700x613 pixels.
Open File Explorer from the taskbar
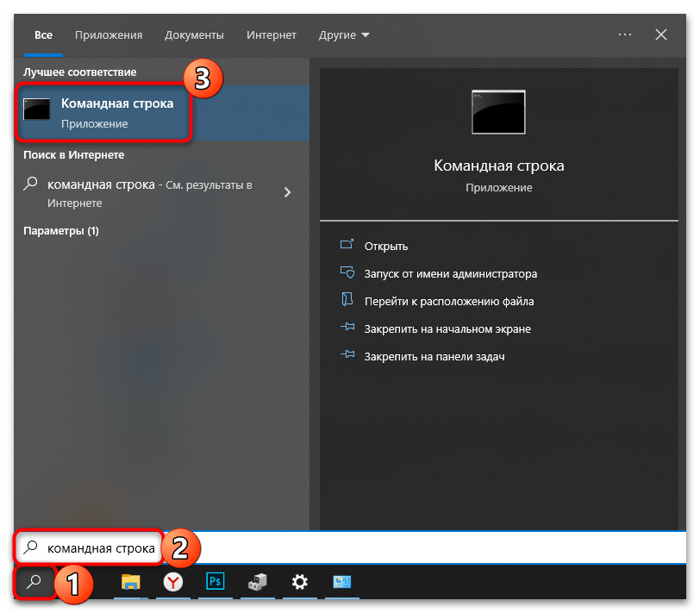tap(131, 584)
